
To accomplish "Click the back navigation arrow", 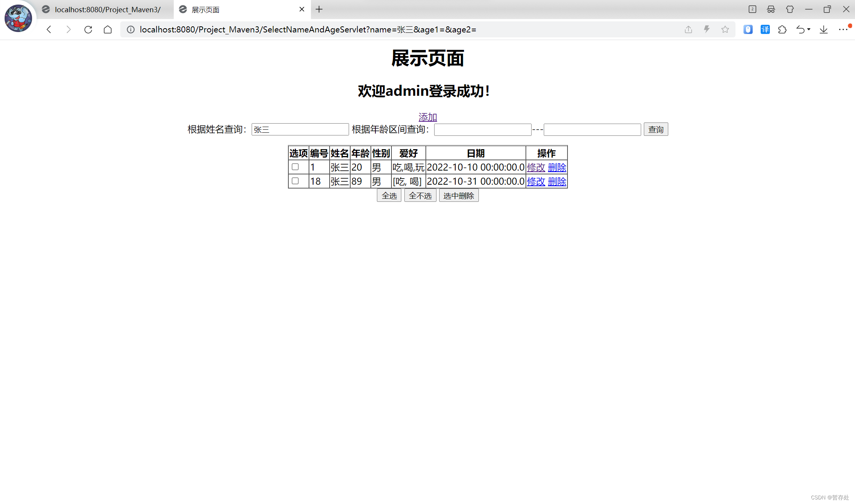I will (49, 29).
